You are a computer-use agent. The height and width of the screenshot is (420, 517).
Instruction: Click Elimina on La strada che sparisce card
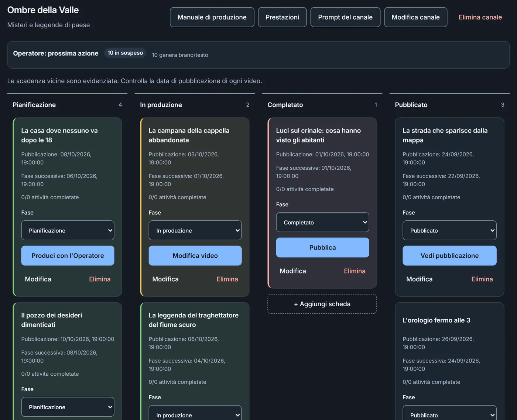tap(482, 279)
